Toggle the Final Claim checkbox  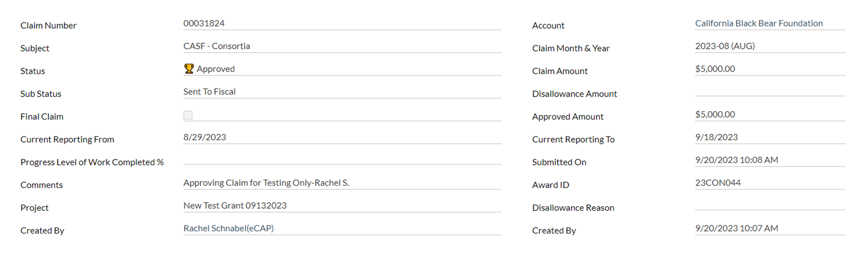coord(188,115)
